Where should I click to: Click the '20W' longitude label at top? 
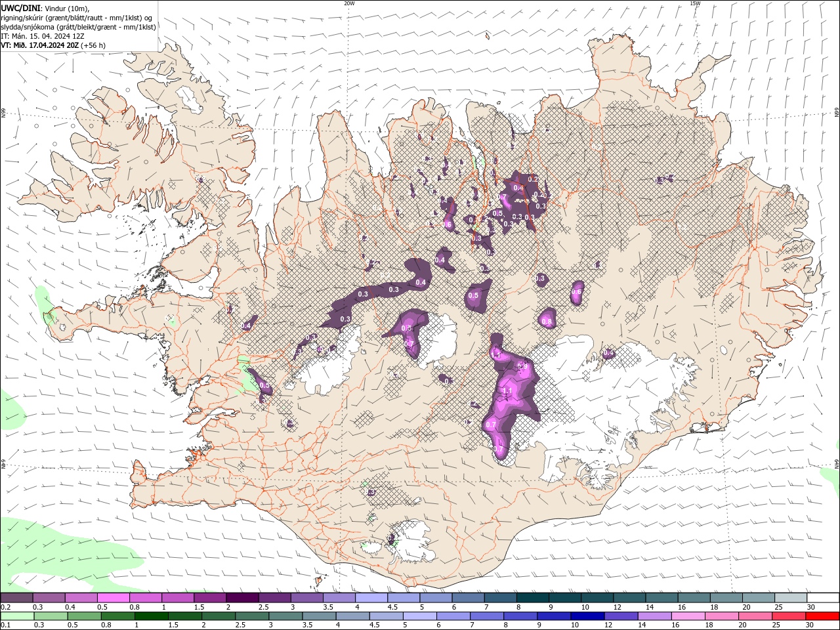coord(349,3)
